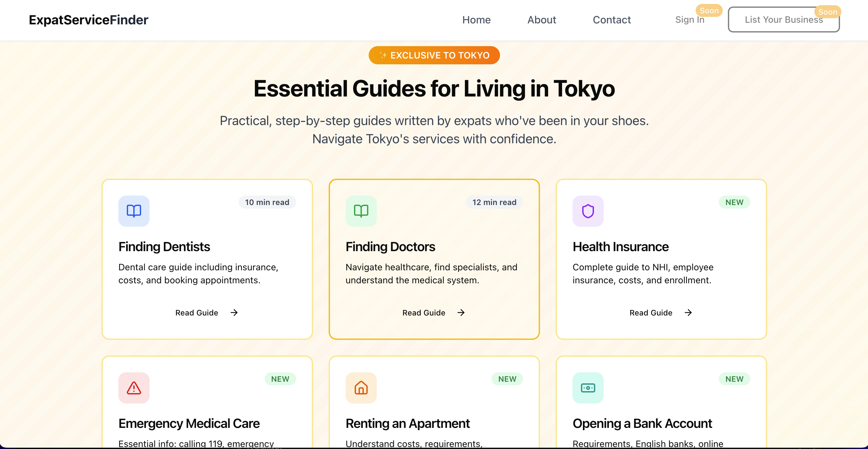Click the orange house icon for Renting an Apartment

tap(361, 388)
